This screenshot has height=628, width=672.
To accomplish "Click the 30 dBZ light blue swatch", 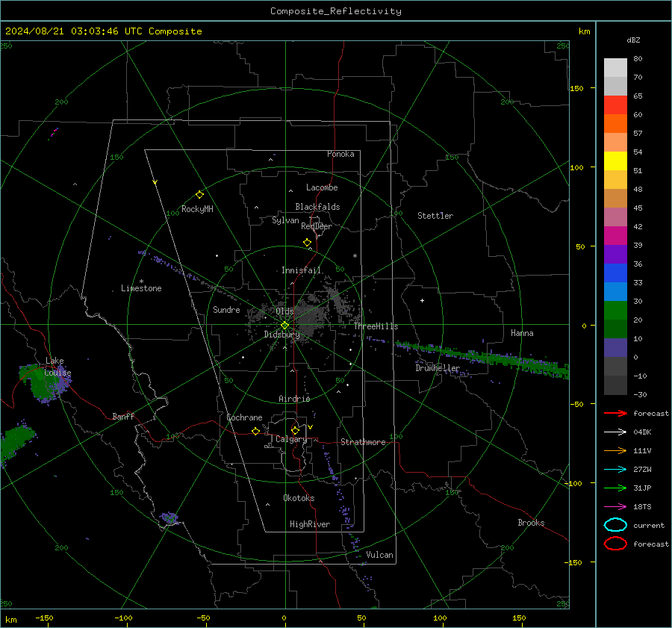I will 615,291.
